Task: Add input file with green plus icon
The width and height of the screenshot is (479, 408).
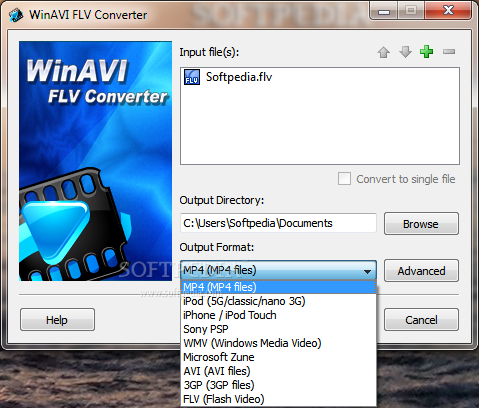Action: point(427,52)
